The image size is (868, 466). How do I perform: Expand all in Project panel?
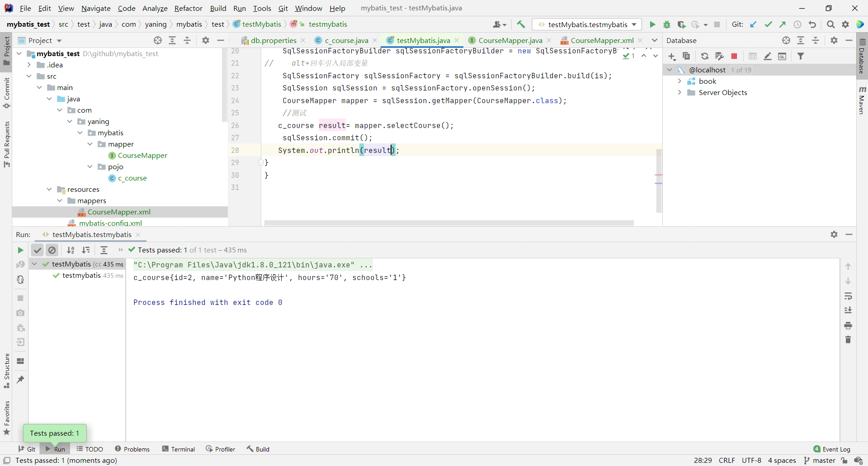pyautogui.click(x=172, y=40)
